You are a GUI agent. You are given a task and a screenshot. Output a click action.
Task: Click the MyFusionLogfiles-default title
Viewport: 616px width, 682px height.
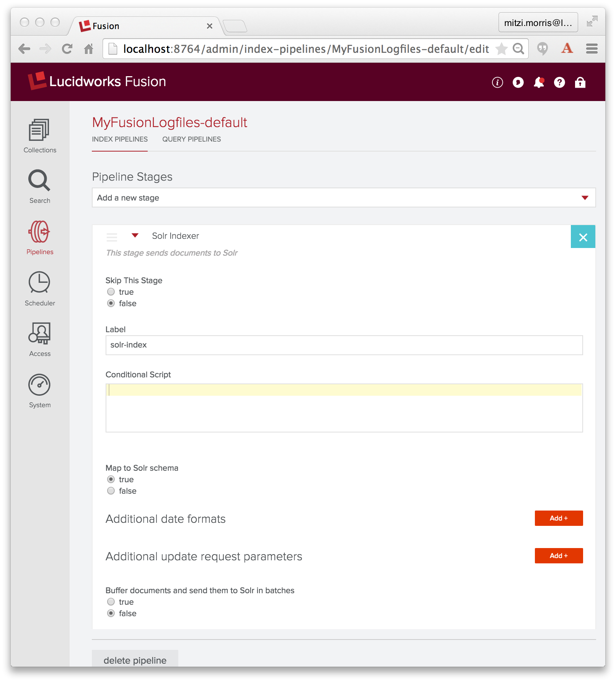169,122
